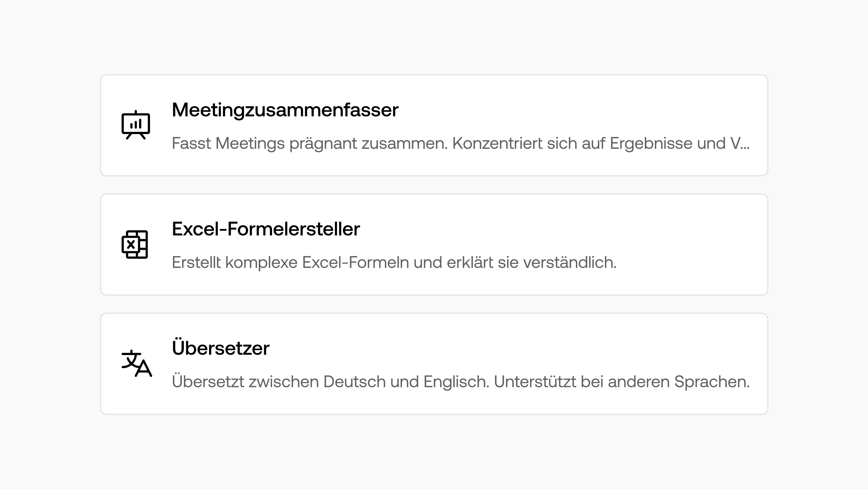The image size is (868, 489).
Task: Open the Meetingzusammenfasser title
Action: coord(285,110)
